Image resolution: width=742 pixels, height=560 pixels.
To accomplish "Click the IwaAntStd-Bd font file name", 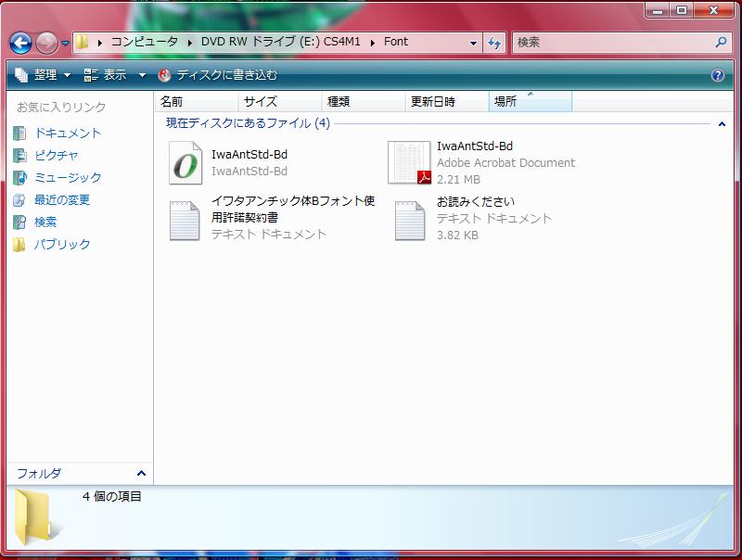I will coord(249,154).
